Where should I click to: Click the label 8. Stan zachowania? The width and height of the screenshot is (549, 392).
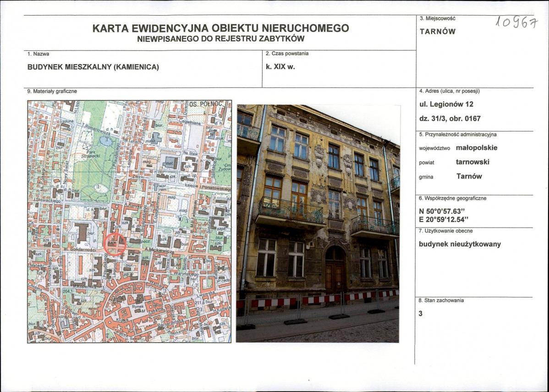[441, 300]
